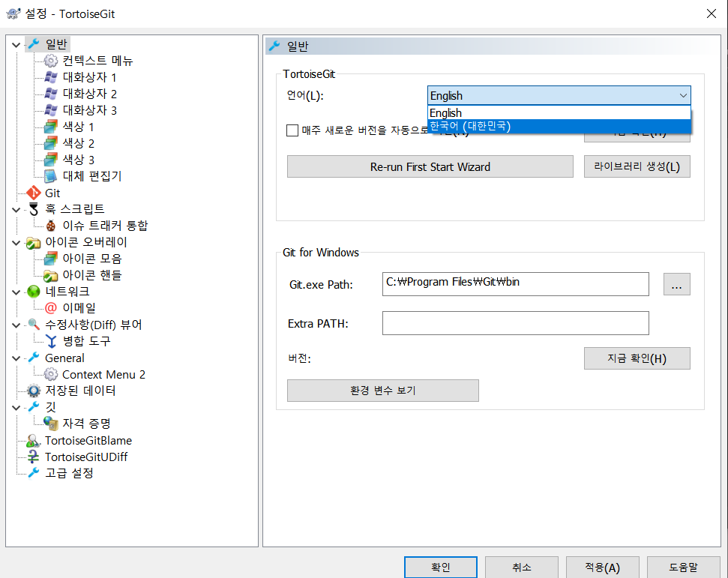
Task: Click the color squares icon beside 색상 2
Action: 51,143
